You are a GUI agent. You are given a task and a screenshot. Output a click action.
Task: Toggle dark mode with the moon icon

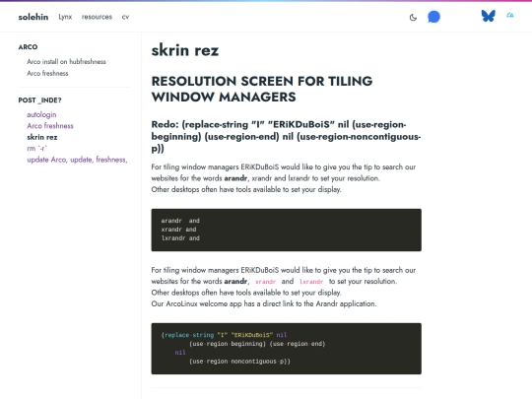pos(413,17)
